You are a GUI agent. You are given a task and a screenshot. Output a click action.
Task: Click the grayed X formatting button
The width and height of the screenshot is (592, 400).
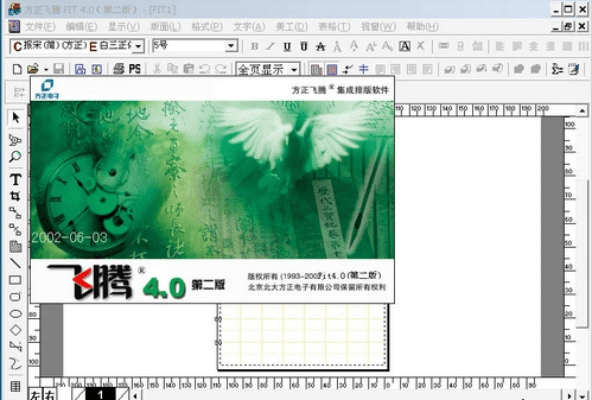pyautogui.click(x=421, y=46)
